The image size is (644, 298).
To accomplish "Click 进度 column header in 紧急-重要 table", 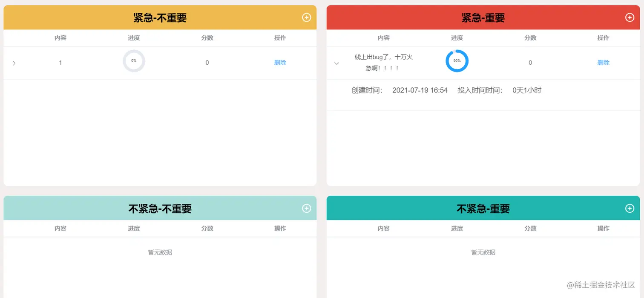I will tap(457, 38).
